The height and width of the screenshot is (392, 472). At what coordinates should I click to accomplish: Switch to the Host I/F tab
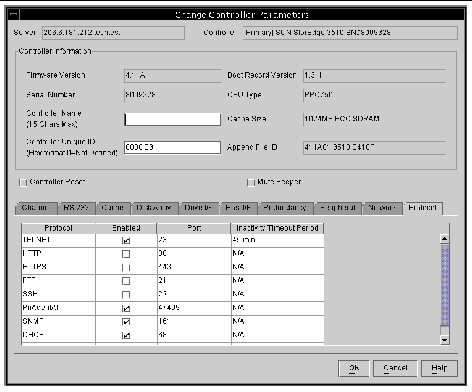[238, 208]
